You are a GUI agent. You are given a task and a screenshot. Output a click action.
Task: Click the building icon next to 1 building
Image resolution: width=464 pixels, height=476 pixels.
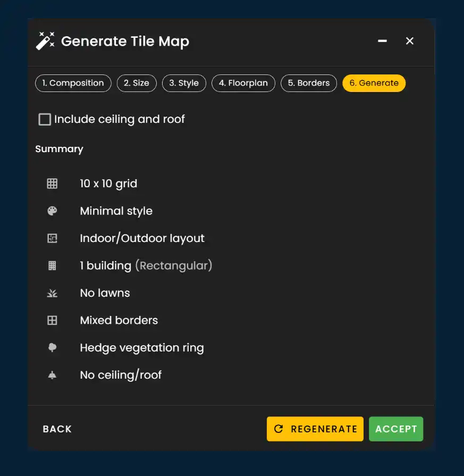52,265
